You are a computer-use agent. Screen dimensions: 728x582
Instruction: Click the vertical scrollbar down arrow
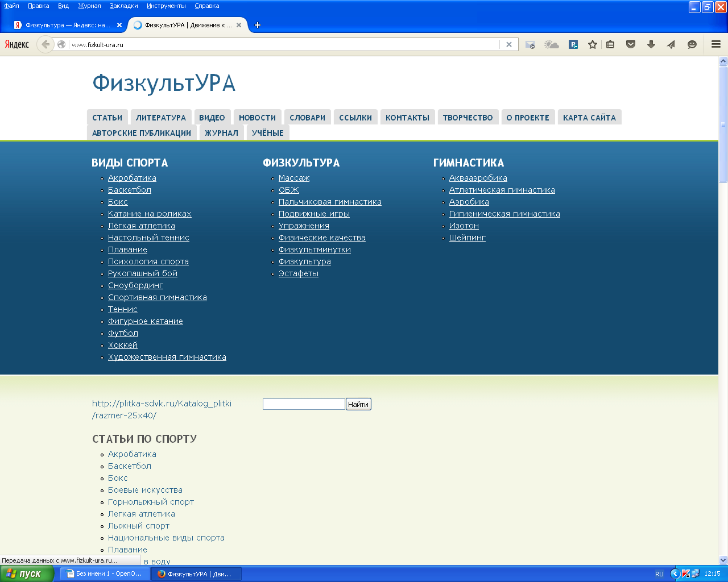723,560
